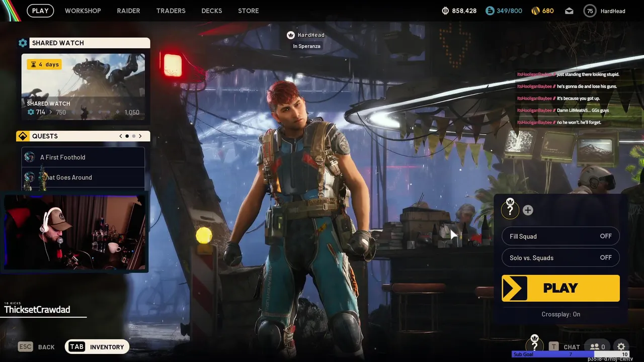Click the hourglass icon in 4 days badge
This screenshot has width=644, height=362.
(34, 64)
